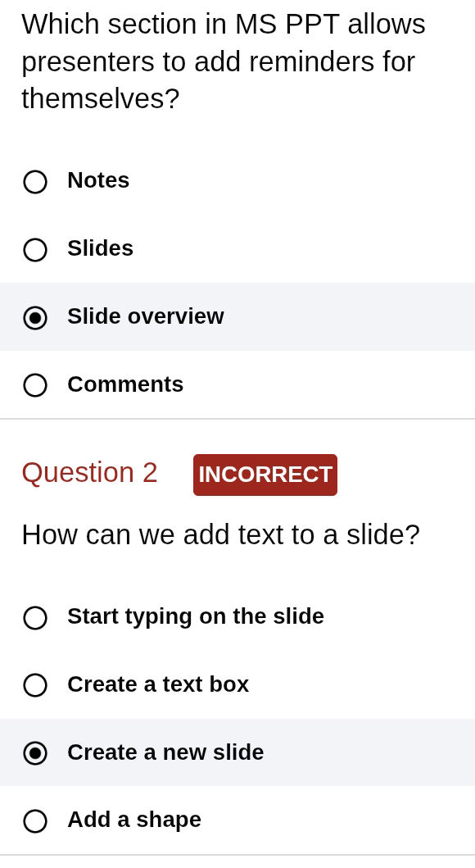Click the question about MS PPT reminders
475x868 pixels.
[x=224, y=61]
